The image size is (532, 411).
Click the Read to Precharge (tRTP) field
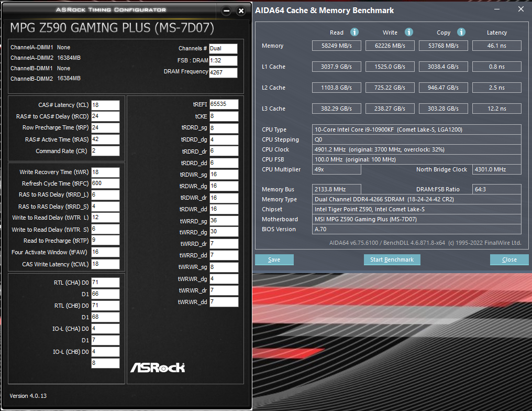pos(106,240)
